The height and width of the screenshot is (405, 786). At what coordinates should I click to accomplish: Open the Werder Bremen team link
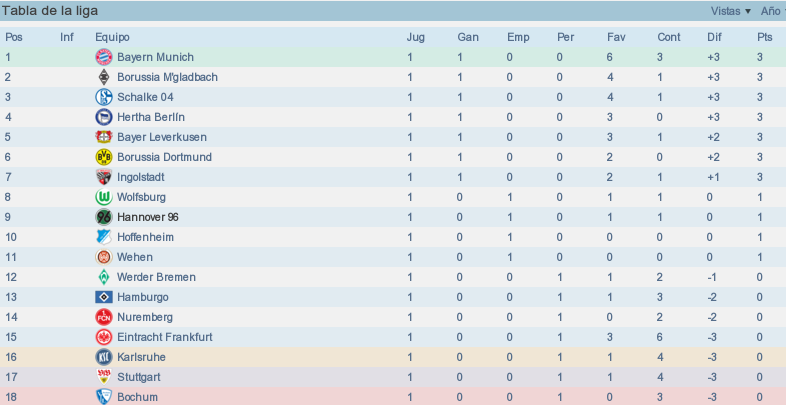tap(156, 277)
